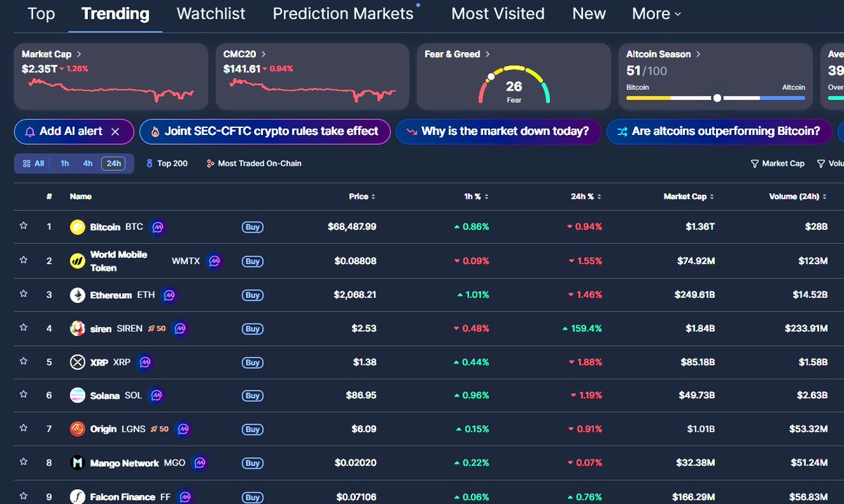
Task: Open Fear & Greed details chevron
Action: (488, 54)
